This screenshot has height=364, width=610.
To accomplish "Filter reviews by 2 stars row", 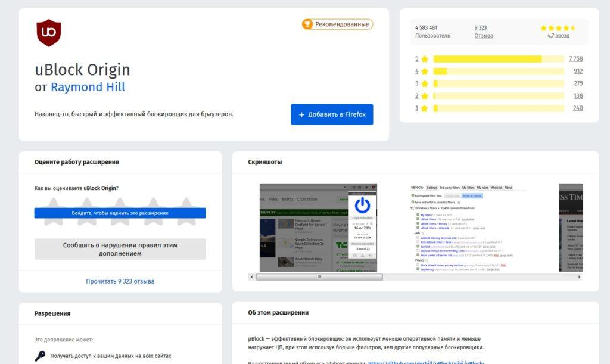I will 499,96.
